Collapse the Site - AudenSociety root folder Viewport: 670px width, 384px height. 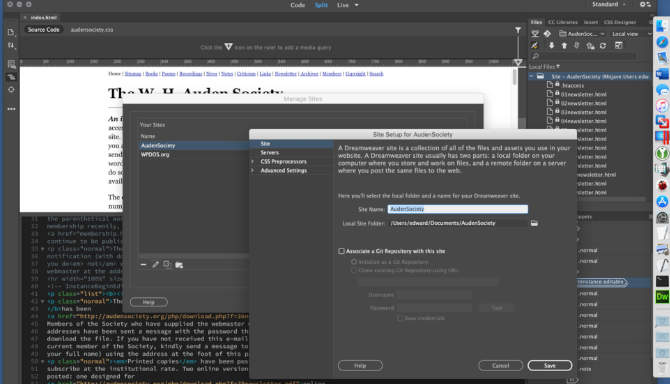(x=531, y=76)
